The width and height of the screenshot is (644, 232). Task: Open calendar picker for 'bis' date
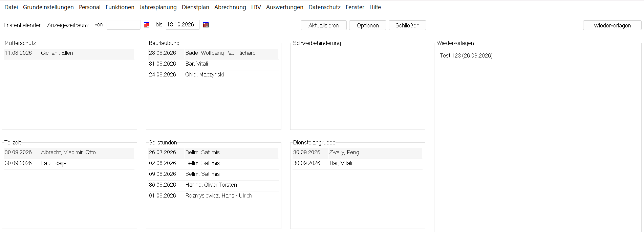pos(206,25)
